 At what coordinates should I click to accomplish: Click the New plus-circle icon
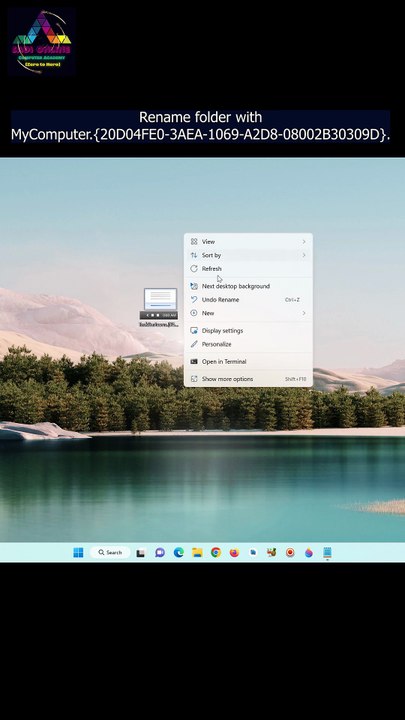click(194, 313)
